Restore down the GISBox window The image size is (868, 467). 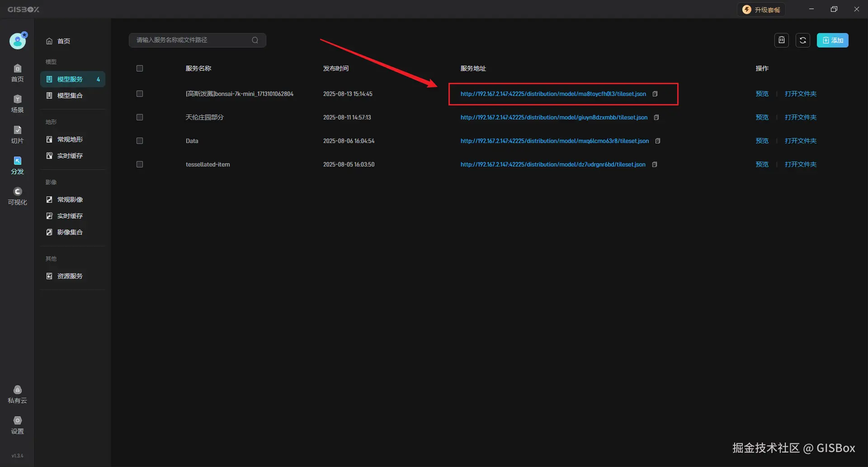point(834,9)
